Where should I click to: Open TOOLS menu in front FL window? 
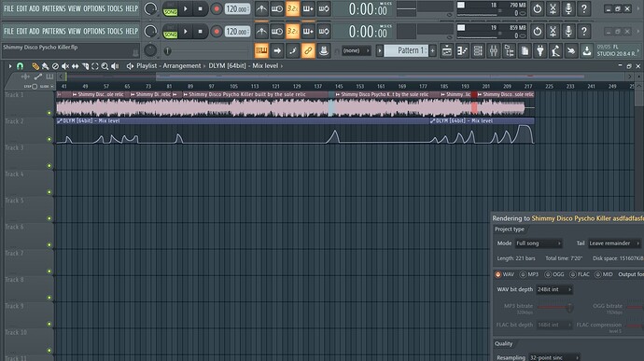pos(115,31)
